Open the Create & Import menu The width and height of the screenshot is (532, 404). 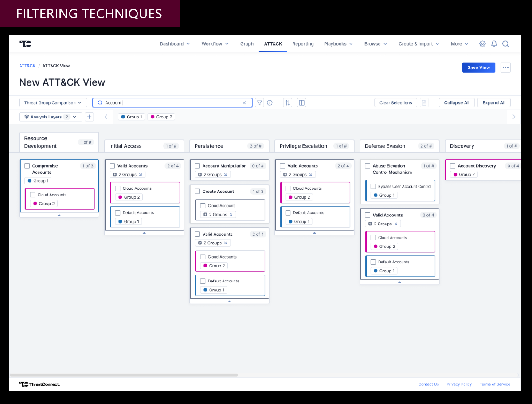419,44
